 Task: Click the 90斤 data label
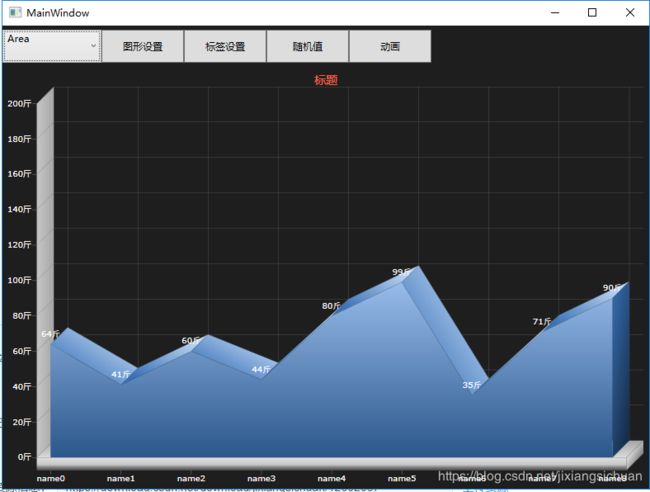(x=611, y=288)
